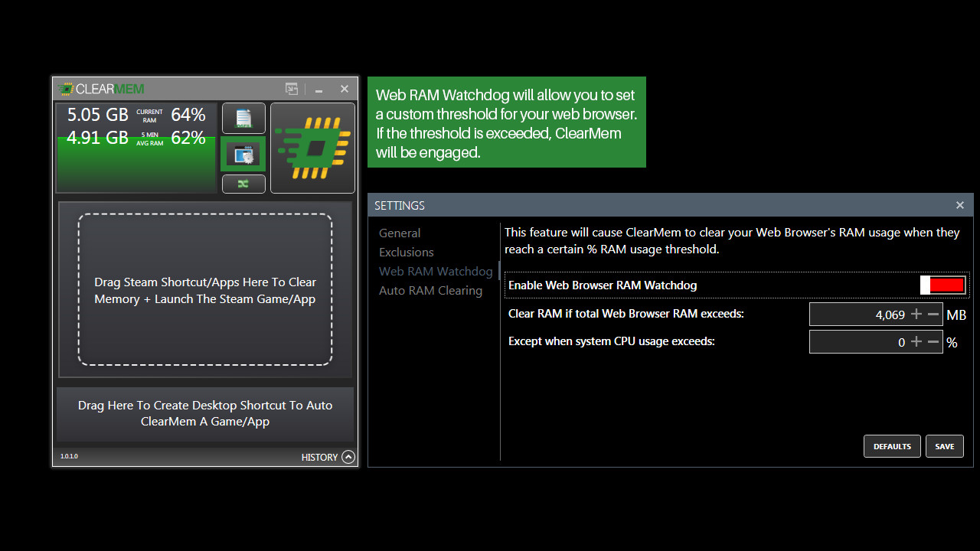
Task: Open the Exclusions settings page
Action: coord(406,252)
